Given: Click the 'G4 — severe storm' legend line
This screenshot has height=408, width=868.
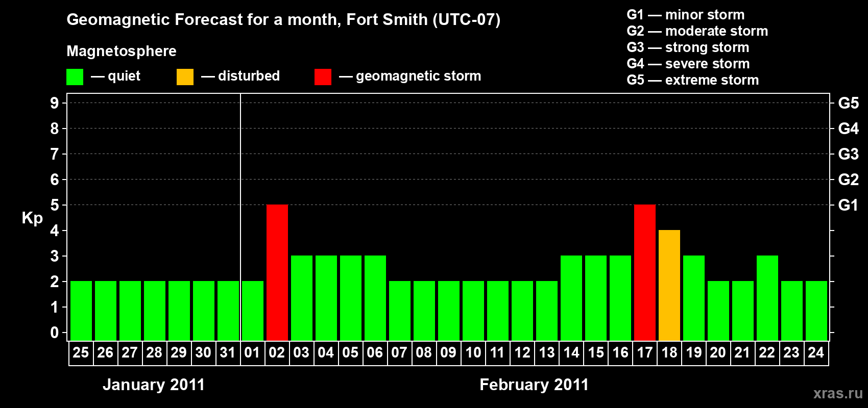Looking at the screenshot, I should click(x=688, y=64).
